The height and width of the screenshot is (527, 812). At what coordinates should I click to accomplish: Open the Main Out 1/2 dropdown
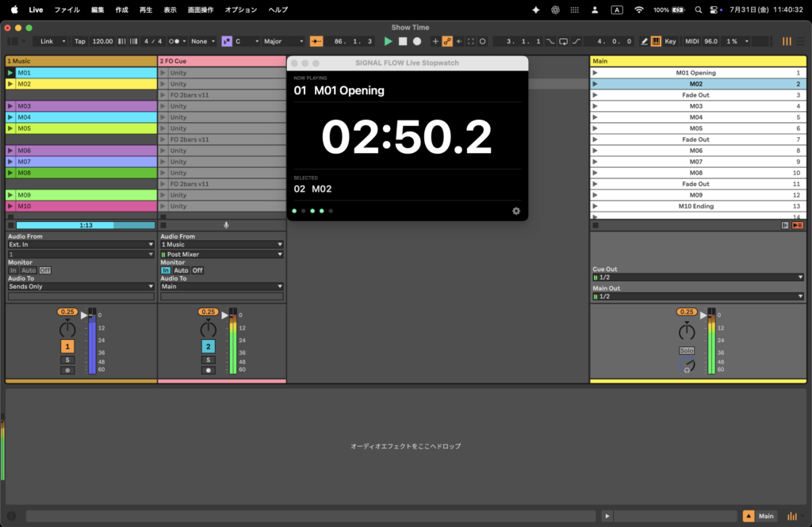698,296
